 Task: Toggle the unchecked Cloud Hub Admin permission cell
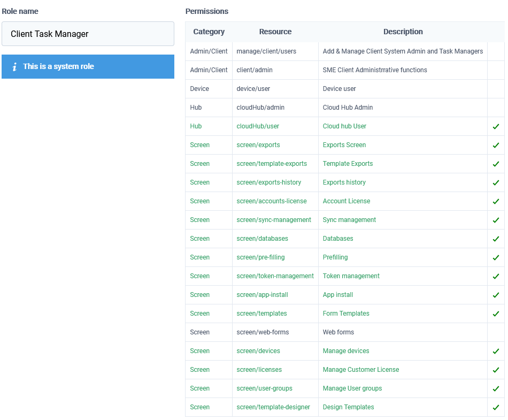pyautogui.click(x=496, y=108)
